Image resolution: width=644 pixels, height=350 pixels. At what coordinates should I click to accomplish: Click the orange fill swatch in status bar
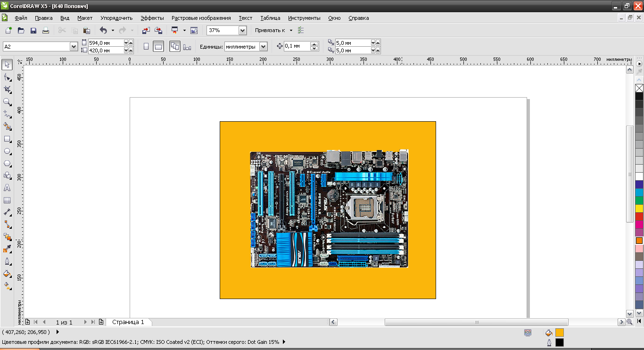tap(560, 333)
